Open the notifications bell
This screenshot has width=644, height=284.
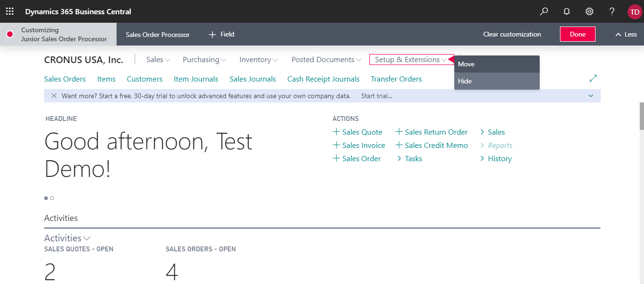coord(567,11)
